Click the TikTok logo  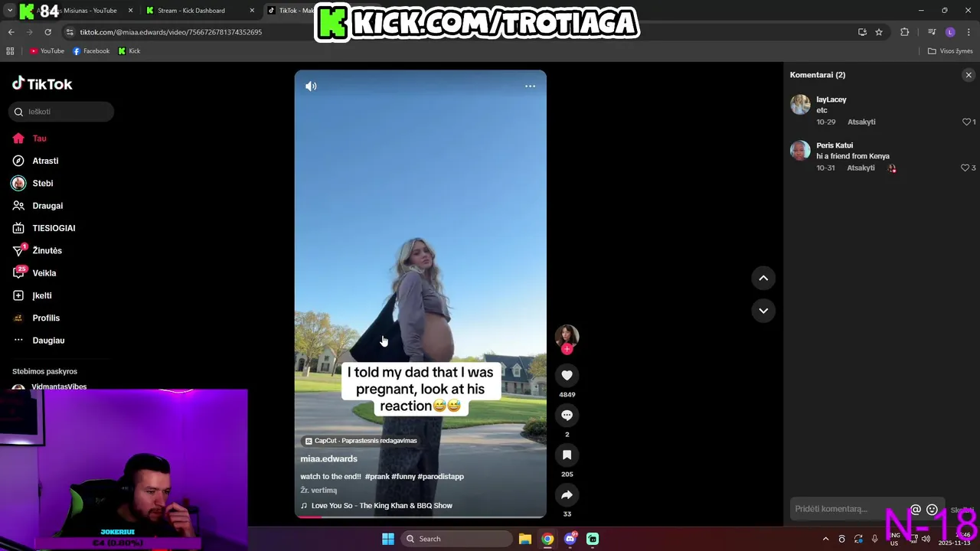tap(42, 83)
